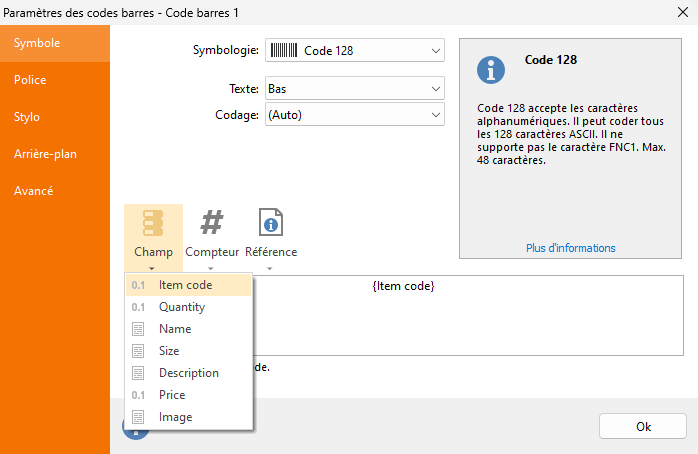Click the numeric icon beside Quantity

click(138, 307)
